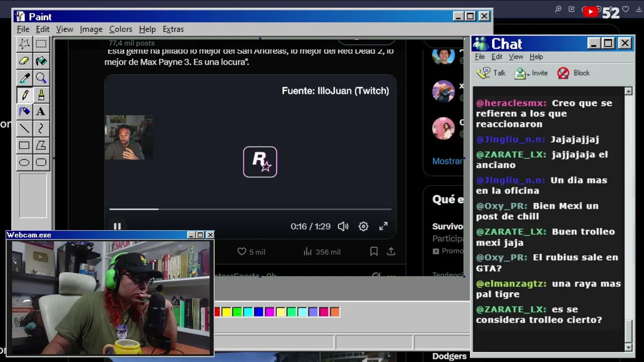Pause the tweet video

[117, 227]
